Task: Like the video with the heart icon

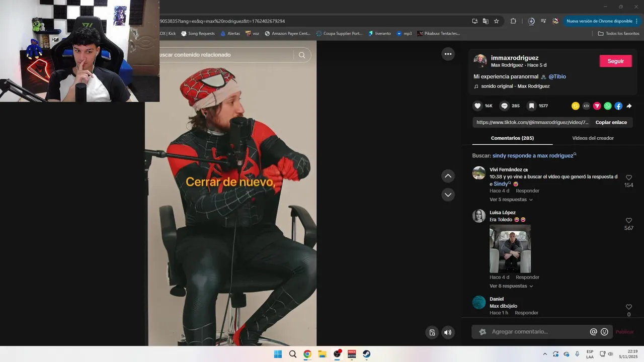Action: tap(477, 106)
